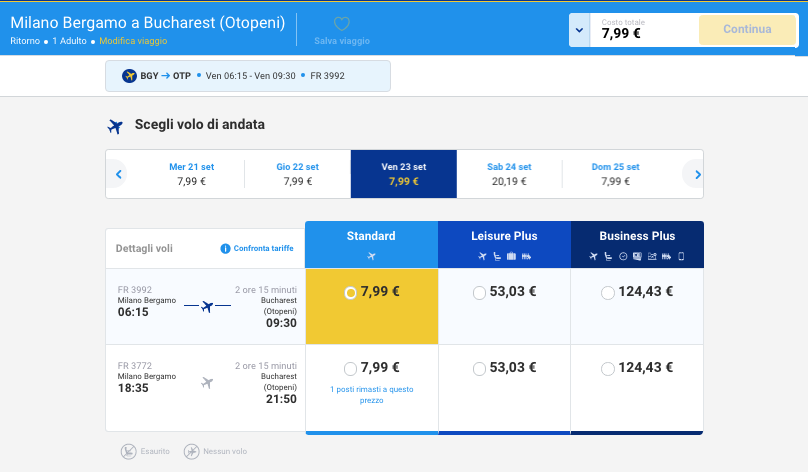Click the seat icon under Leisure Plus
Image resolution: width=808 pixels, height=472 pixels.
coord(497,256)
